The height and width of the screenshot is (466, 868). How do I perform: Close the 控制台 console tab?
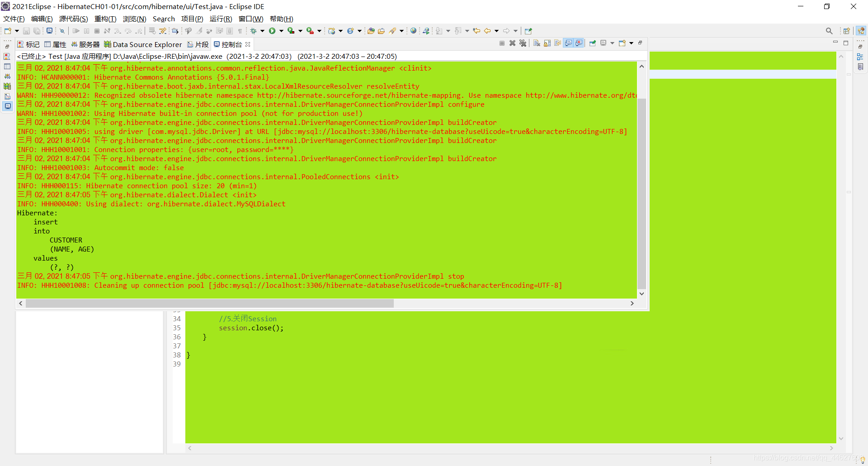point(248,44)
